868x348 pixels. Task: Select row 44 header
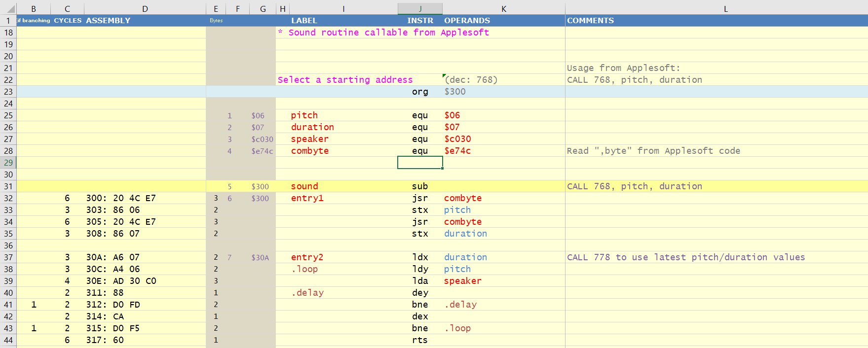click(x=8, y=340)
